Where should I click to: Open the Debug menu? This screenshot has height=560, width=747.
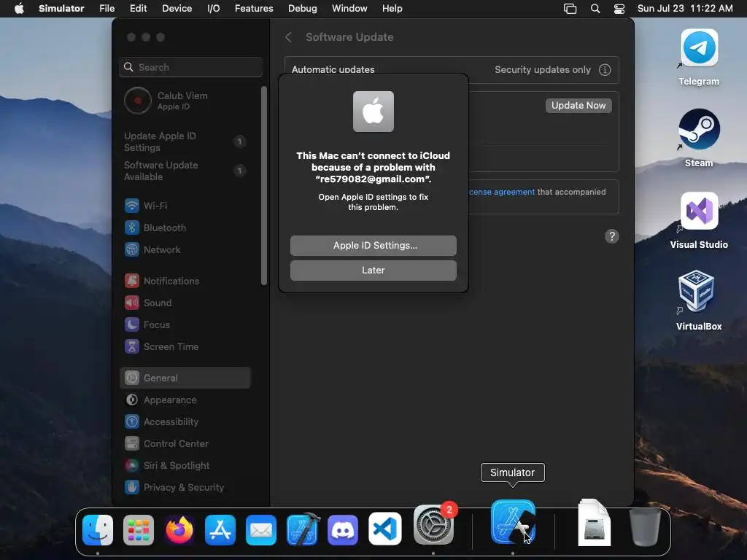(303, 9)
